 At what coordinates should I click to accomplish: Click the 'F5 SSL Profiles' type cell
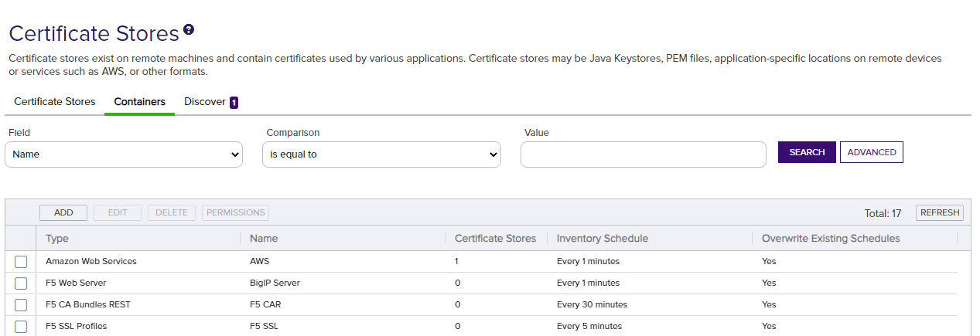pyautogui.click(x=77, y=326)
